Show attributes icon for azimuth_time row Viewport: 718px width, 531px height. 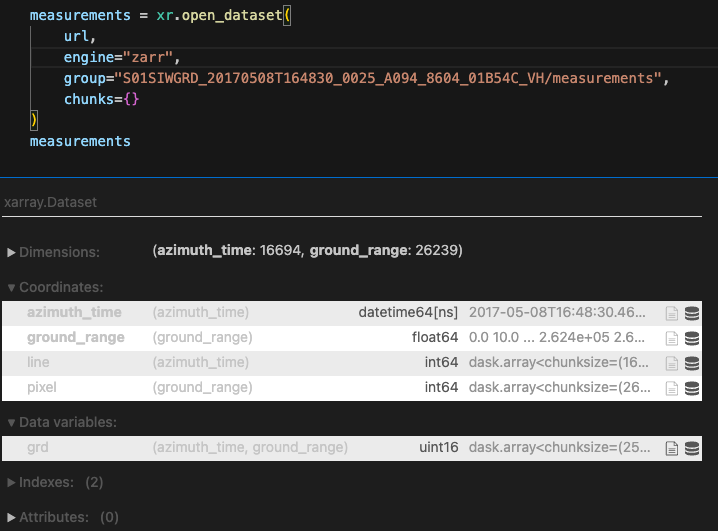tap(672, 314)
